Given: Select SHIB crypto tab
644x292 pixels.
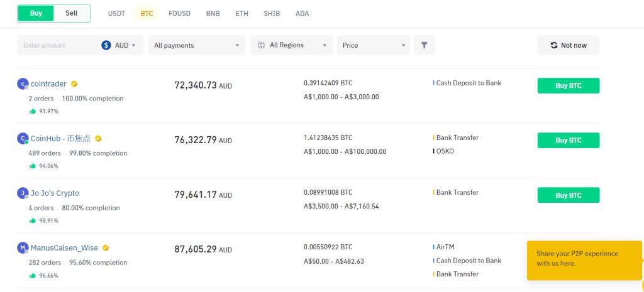Looking at the screenshot, I should pos(272,14).
